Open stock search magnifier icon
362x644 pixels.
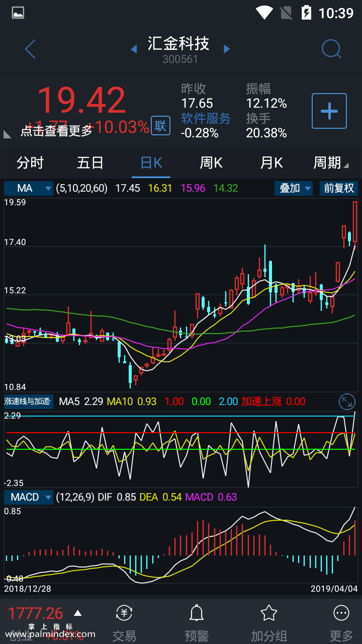click(331, 49)
